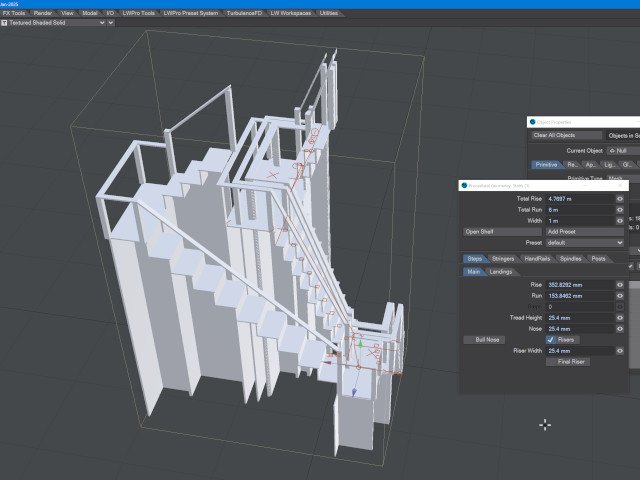Screen dimensions: 640x480
Task: Click the viewport shading icon beside Textured Shaded Solid
Action: (x=4, y=23)
